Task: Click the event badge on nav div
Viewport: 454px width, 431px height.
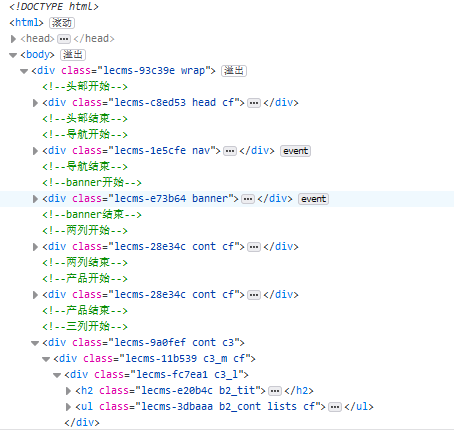Action: pyautogui.click(x=295, y=151)
